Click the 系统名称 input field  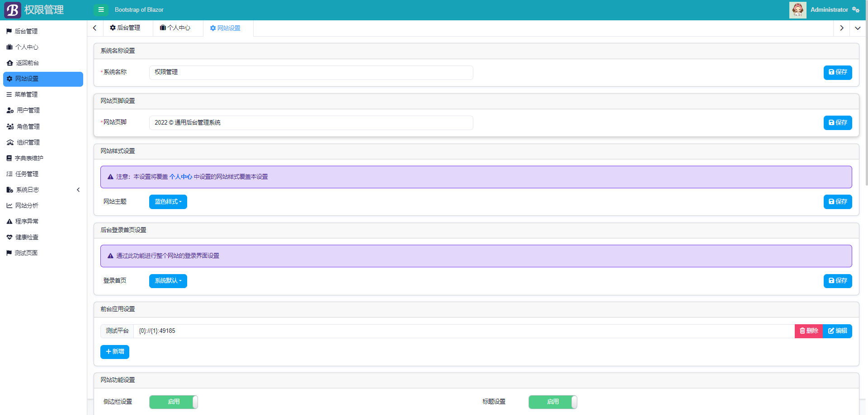coord(311,73)
